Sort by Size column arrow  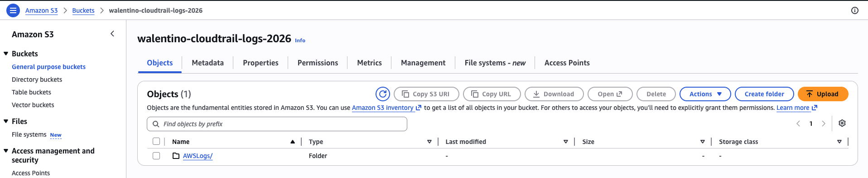click(703, 142)
